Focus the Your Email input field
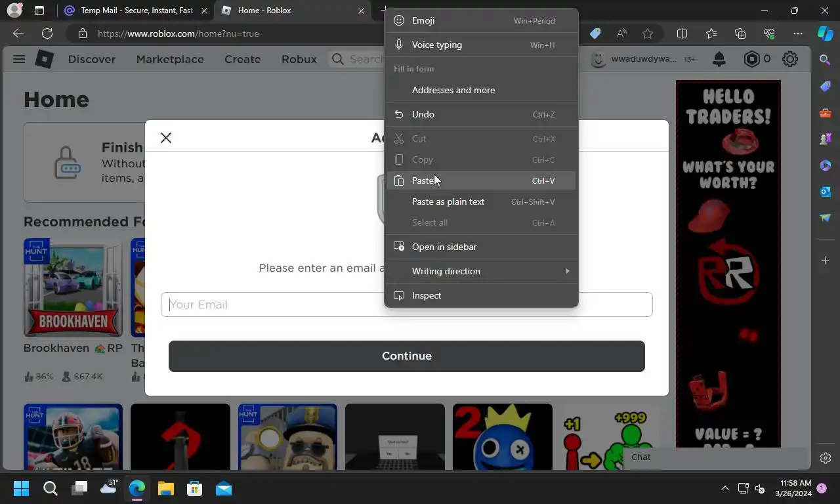The height and width of the screenshot is (504, 840). pyautogui.click(x=406, y=304)
